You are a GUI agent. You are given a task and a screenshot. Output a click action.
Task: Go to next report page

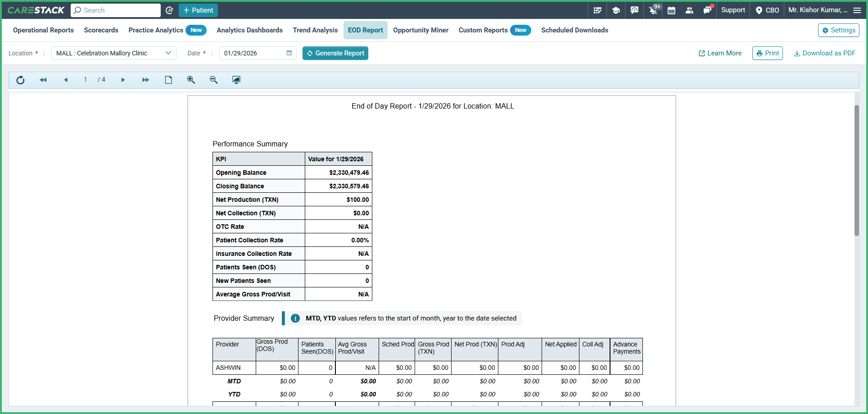[x=123, y=80]
